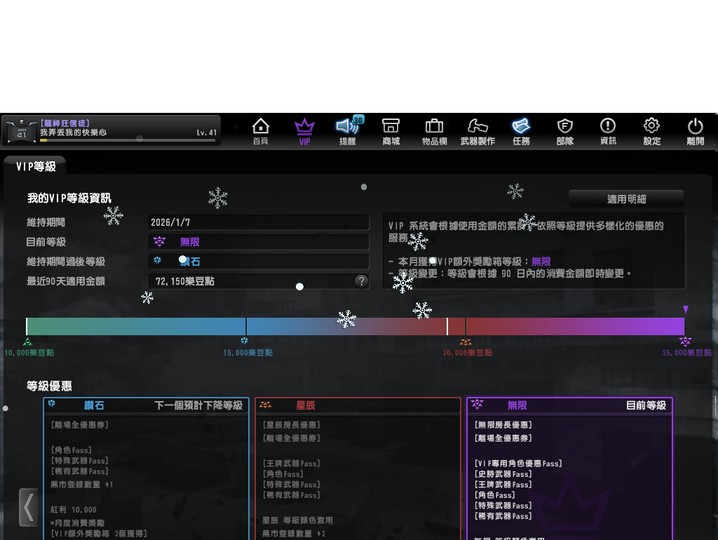Click the question mark help icon
The width and height of the screenshot is (718, 540).
click(361, 281)
